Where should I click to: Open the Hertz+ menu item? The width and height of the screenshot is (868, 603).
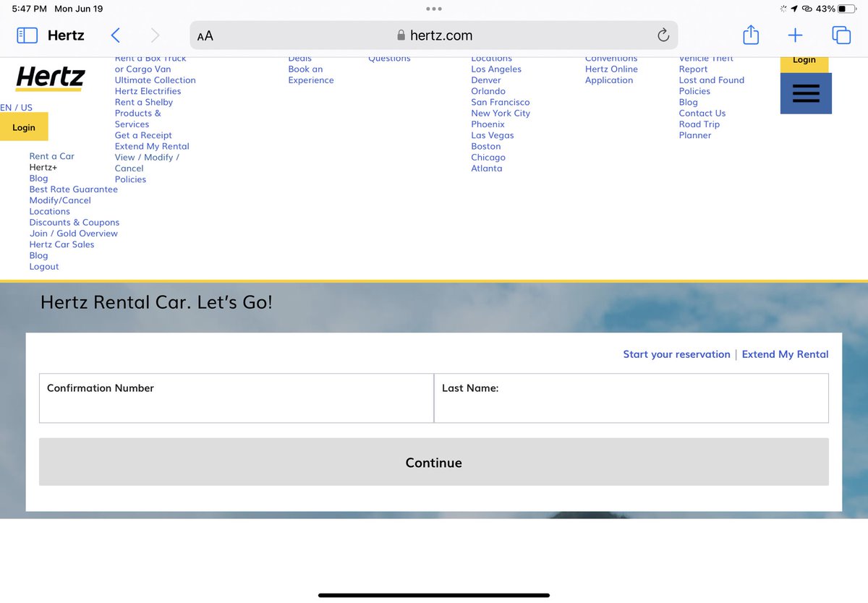click(43, 167)
